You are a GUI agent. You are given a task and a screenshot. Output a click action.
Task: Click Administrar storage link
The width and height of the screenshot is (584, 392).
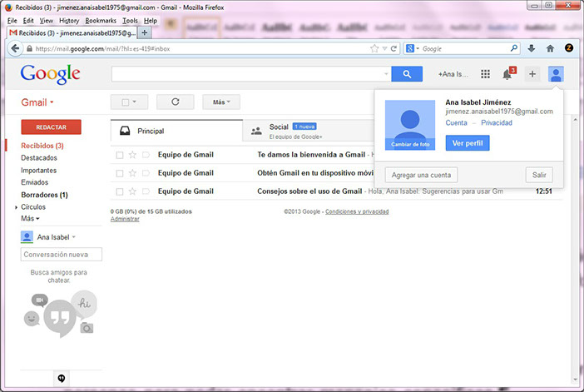coord(125,219)
